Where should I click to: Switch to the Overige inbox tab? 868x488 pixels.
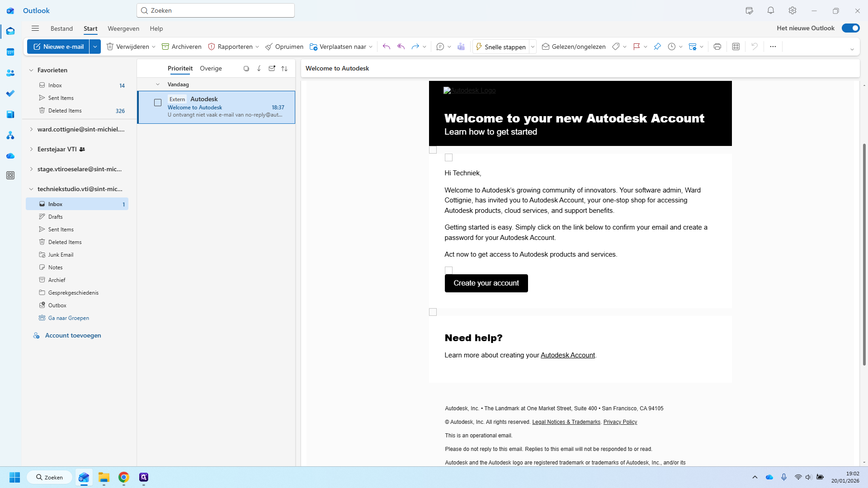point(211,68)
